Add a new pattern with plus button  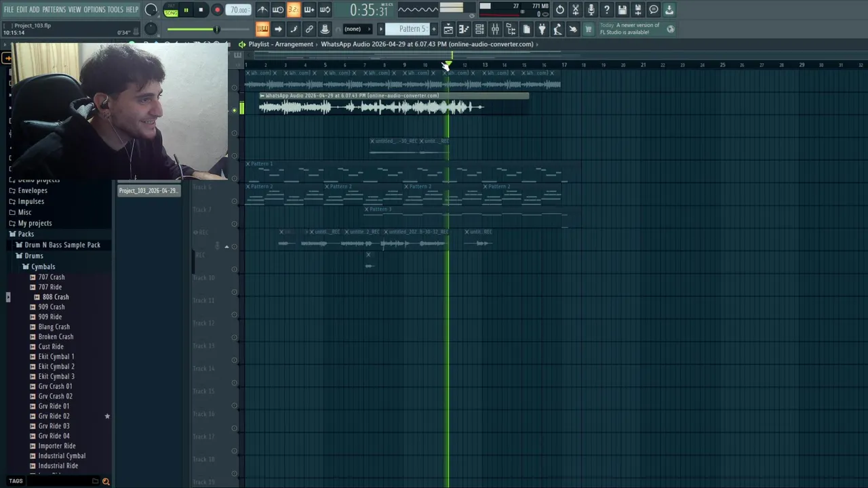point(434,29)
